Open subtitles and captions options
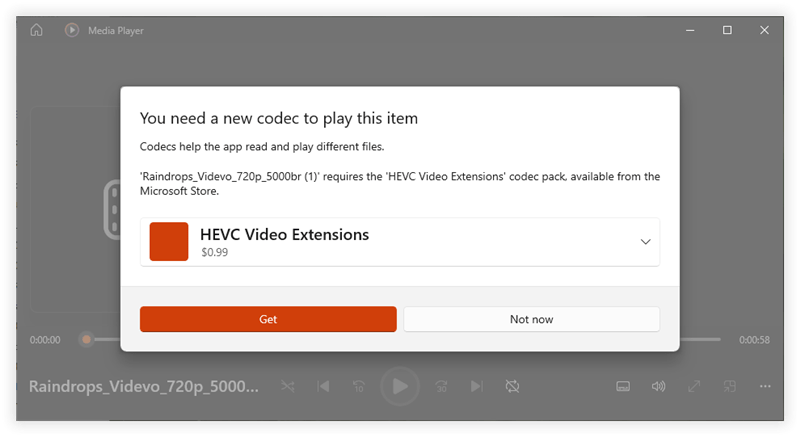 (623, 386)
